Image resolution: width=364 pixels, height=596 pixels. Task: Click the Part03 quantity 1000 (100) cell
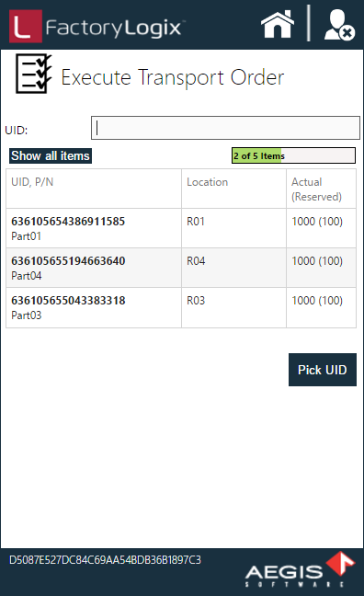coord(321,307)
